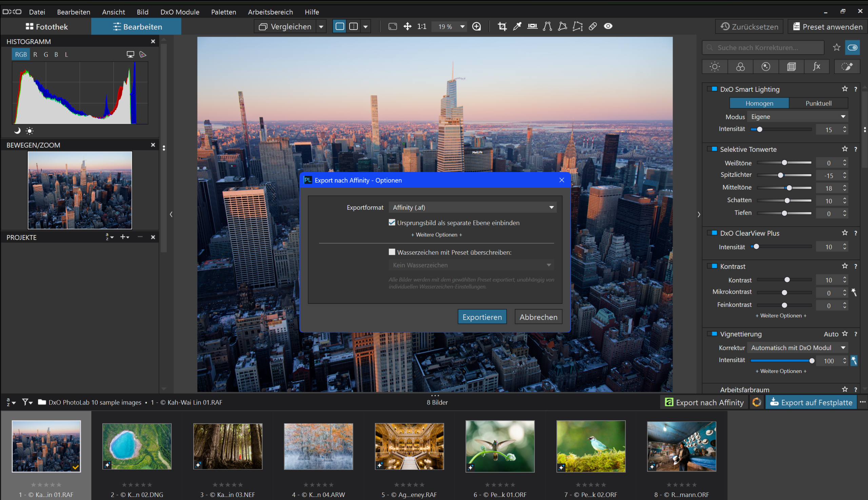868x500 pixels.
Task: Open the Color corrections palette icon
Action: [740, 67]
